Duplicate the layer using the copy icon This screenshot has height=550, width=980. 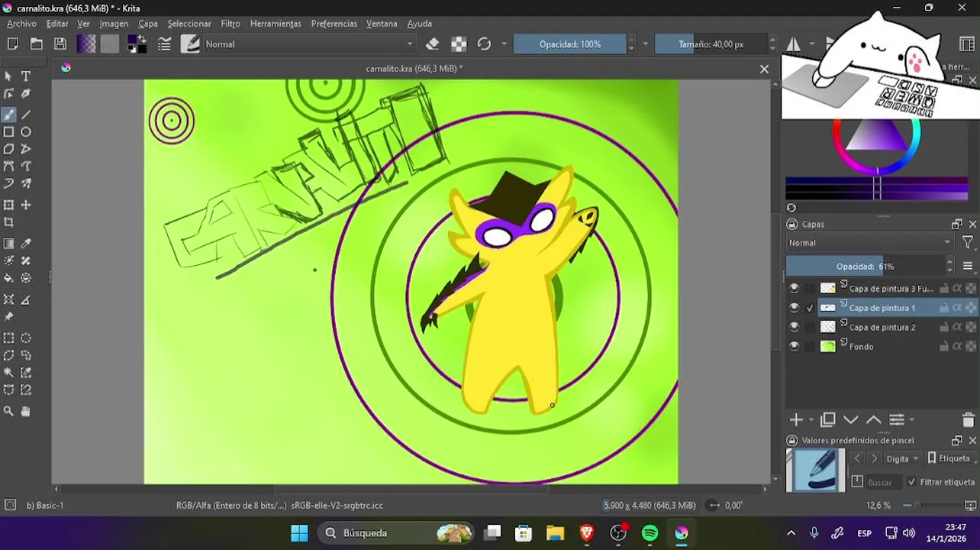point(828,420)
